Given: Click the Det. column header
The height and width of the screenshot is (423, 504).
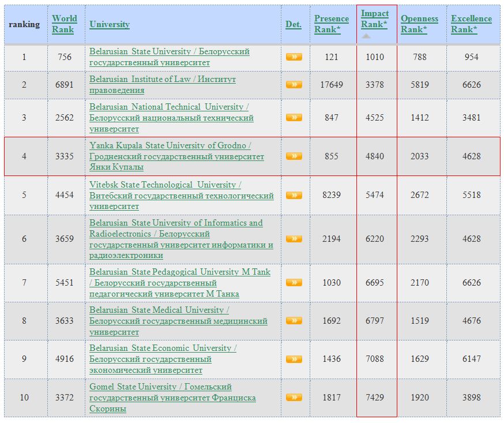Looking at the screenshot, I should [294, 24].
